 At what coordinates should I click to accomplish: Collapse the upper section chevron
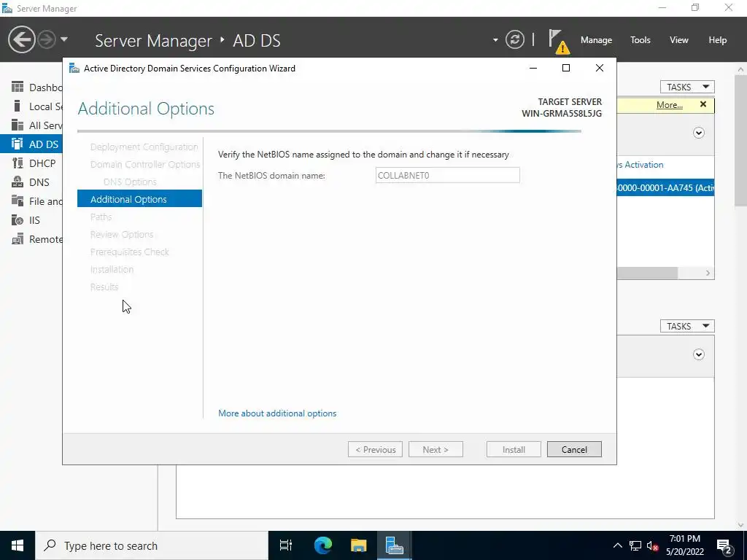coord(698,133)
